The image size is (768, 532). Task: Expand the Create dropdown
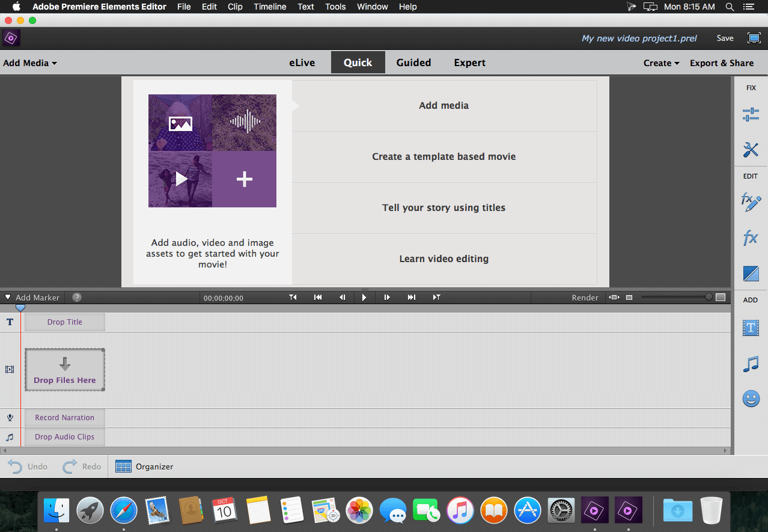tap(661, 63)
